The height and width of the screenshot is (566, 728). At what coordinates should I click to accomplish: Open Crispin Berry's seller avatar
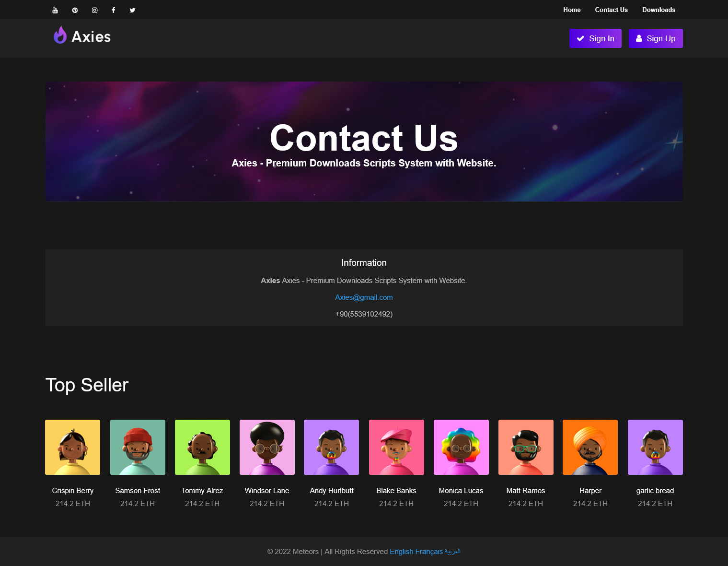(x=72, y=447)
